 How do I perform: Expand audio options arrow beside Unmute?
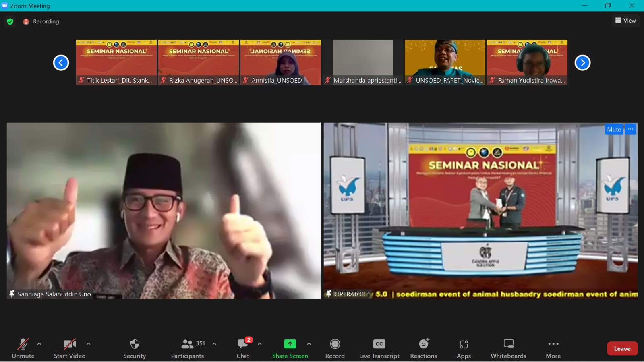click(39, 344)
